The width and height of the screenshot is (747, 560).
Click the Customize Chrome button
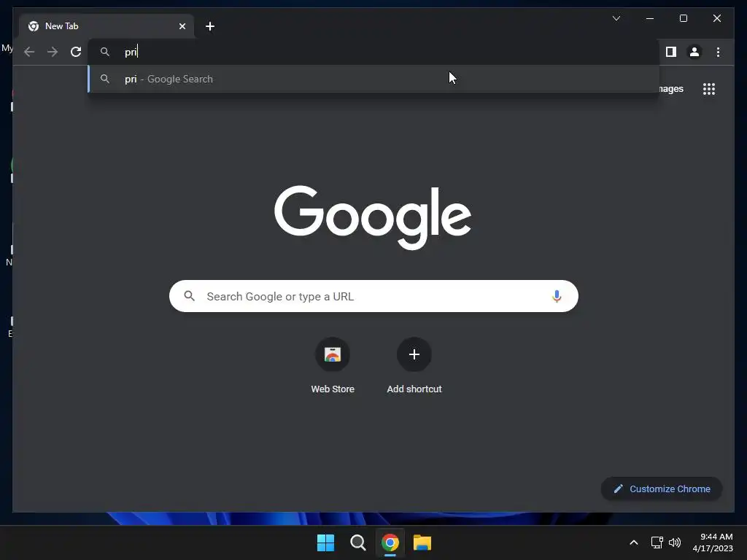click(x=662, y=489)
